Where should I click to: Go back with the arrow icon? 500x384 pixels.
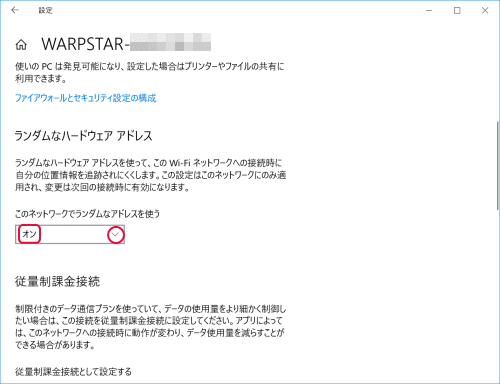15,10
